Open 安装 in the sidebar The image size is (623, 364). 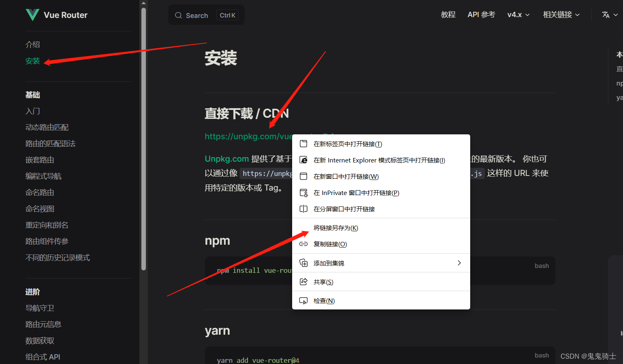pyautogui.click(x=33, y=61)
